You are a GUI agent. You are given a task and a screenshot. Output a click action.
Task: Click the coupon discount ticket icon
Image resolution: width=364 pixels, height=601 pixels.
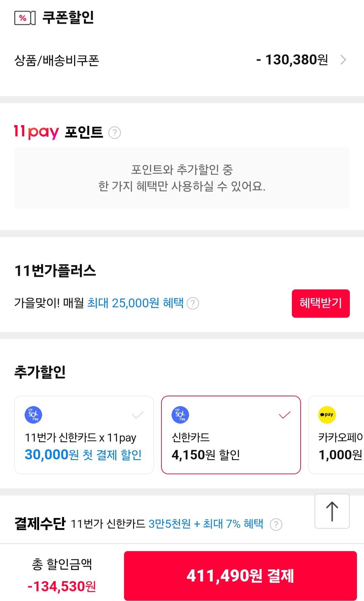(25, 18)
